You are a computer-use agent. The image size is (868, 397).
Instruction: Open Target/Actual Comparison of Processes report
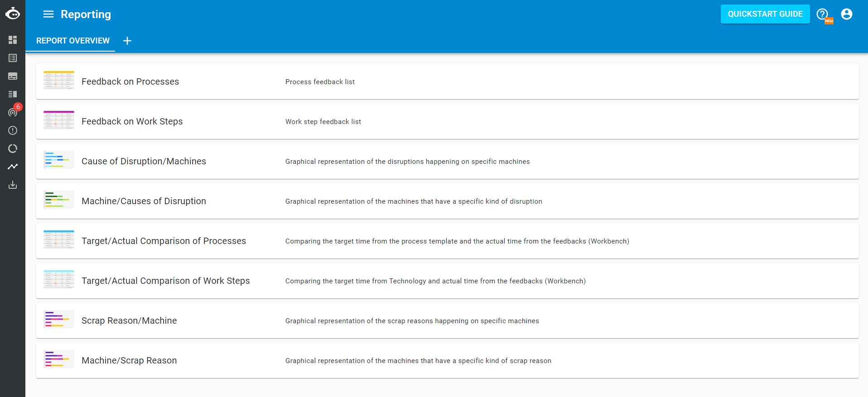[x=164, y=241]
